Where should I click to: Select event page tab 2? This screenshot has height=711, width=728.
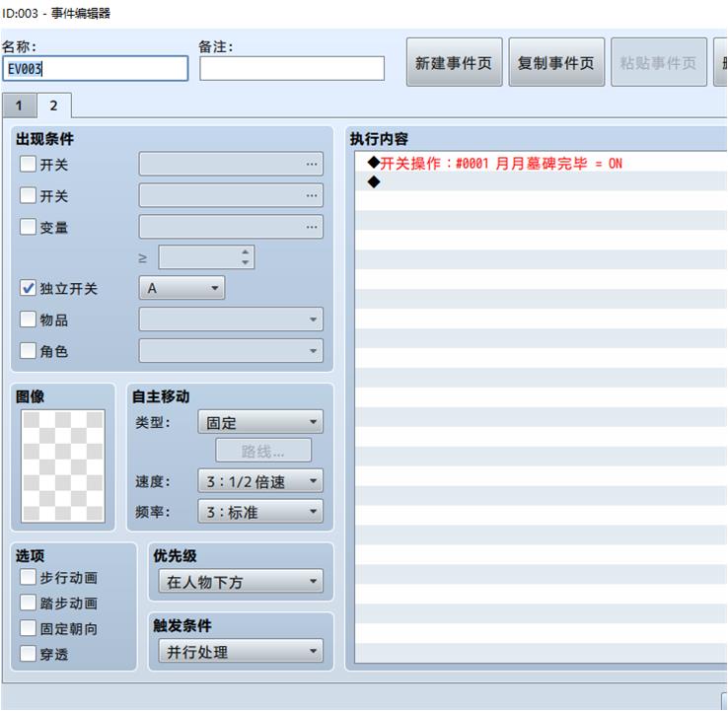click(x=54, y=106)
